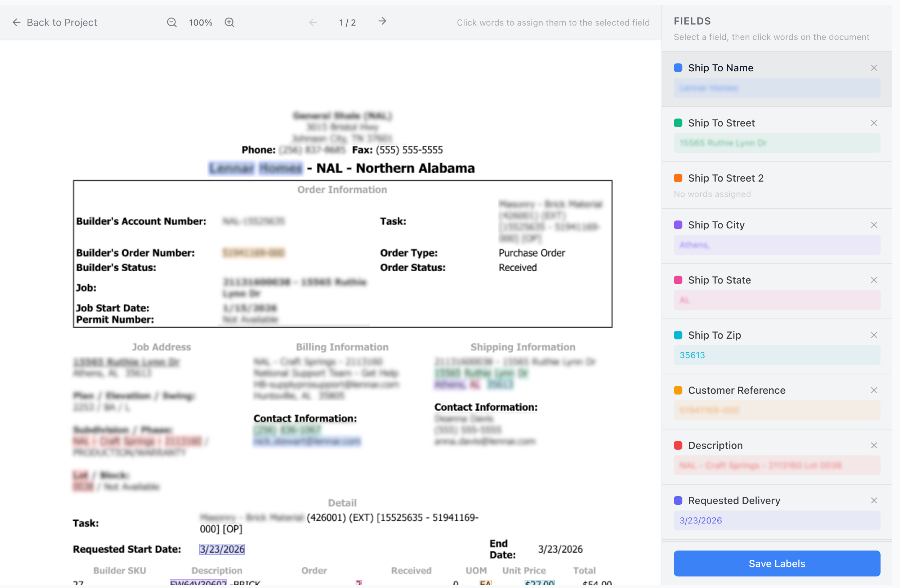
Task: Select the Ship To State field
Action: pos(777,291)
